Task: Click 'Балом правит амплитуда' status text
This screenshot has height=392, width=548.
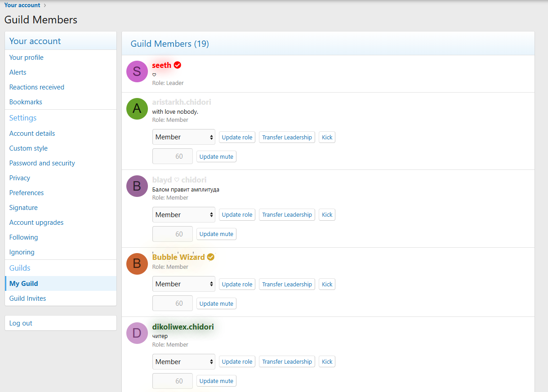Action: click(x=186, y=189)
